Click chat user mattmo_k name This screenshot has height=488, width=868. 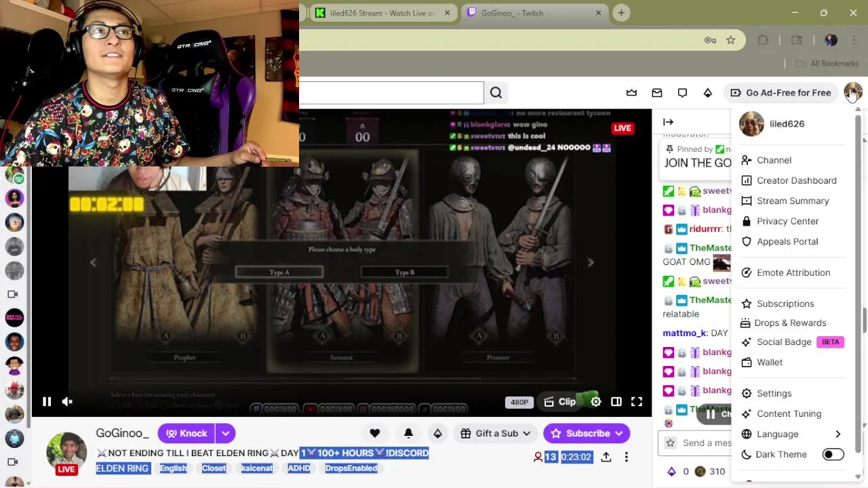click(x=685, y=333)
